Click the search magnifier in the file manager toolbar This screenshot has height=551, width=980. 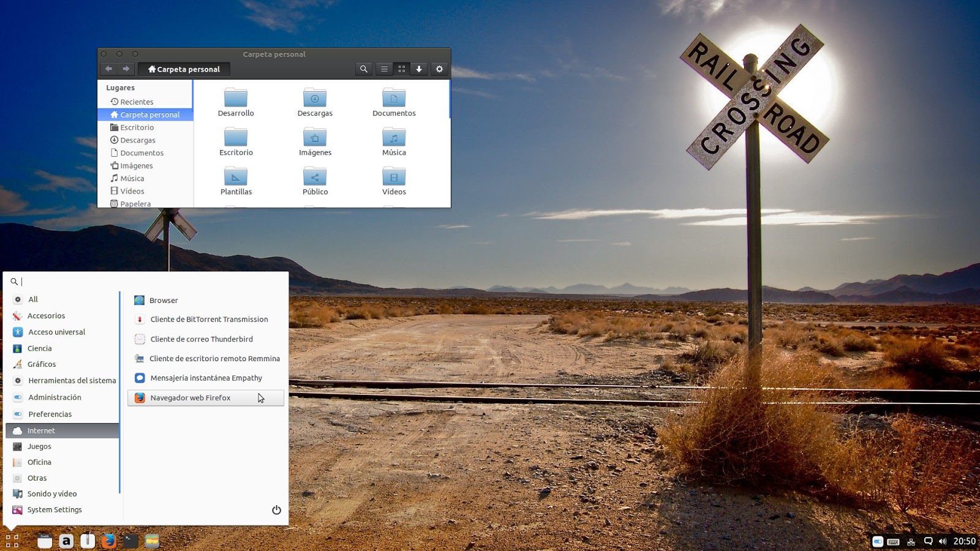364,69
